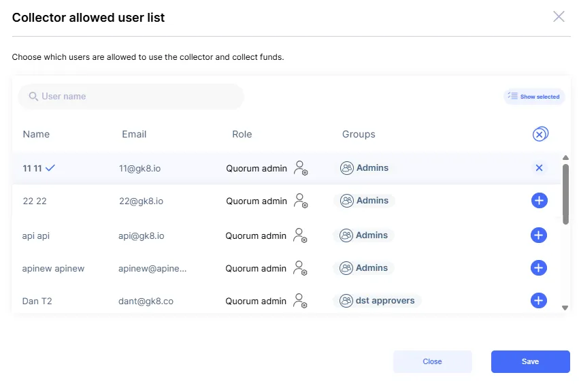
Task: Click the role icon for Dan T2
Action: [300, 301]
